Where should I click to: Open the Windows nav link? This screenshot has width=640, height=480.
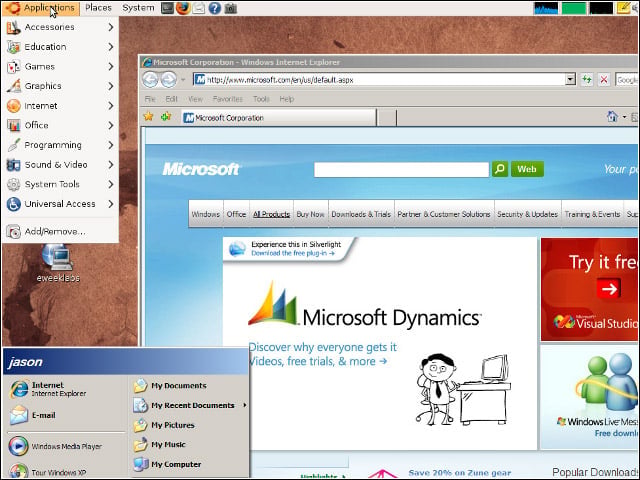(x=205, y=214)
